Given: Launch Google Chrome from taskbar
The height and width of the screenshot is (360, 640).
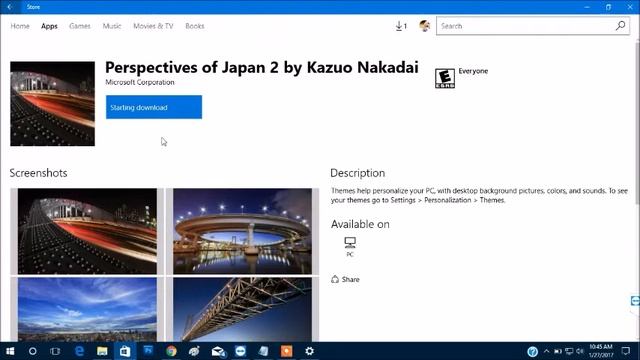Looking at the screenshot, I should click(171, 351).
